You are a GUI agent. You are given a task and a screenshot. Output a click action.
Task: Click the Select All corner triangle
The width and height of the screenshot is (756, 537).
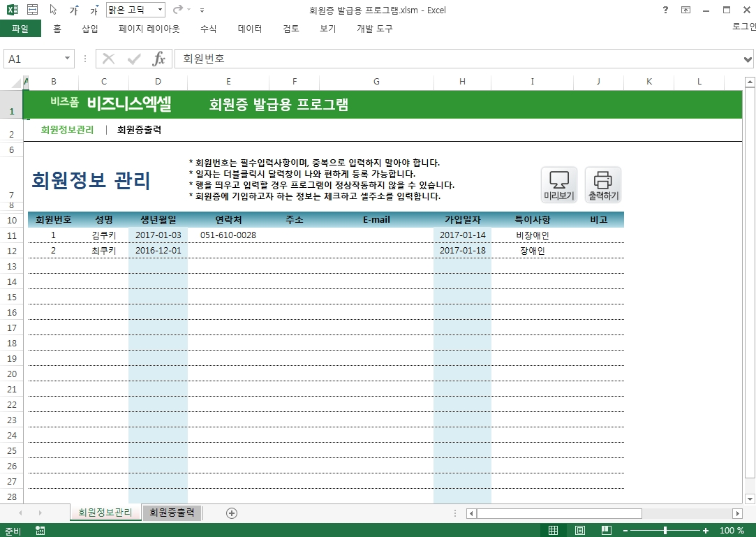(x=17, y=82)
